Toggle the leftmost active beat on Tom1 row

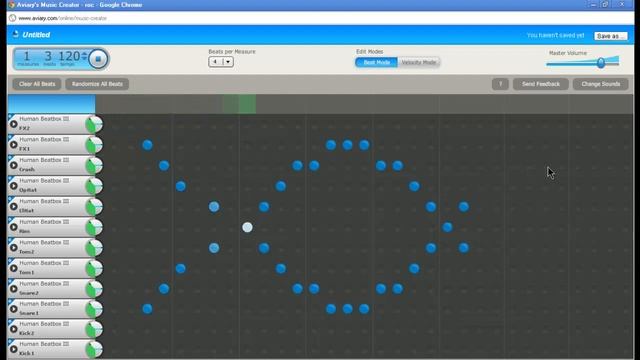[181, 269]
